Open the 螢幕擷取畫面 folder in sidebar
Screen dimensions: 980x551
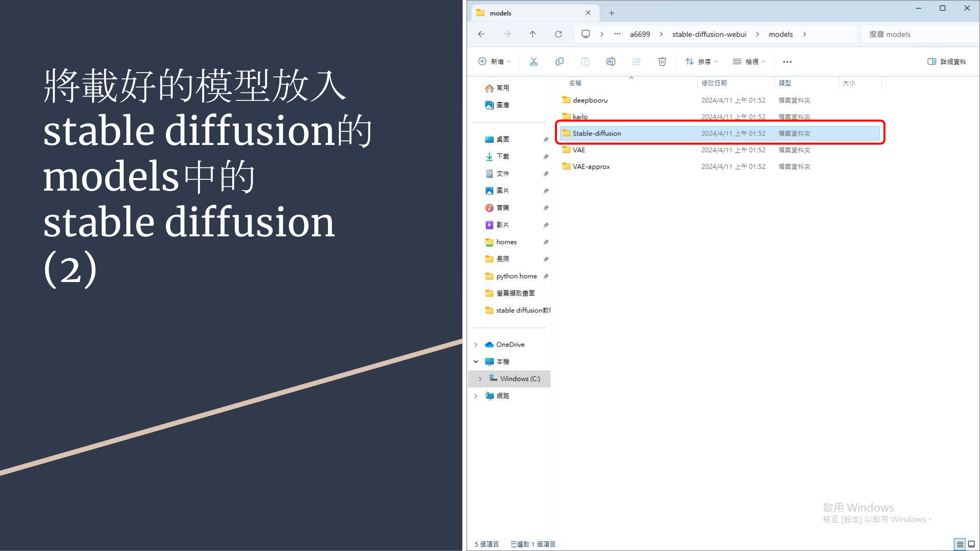509,293
